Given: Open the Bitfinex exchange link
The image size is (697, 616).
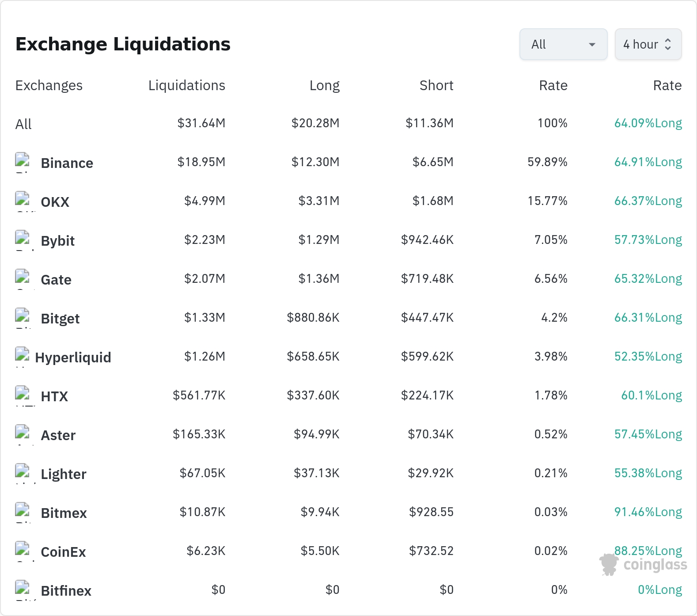Looking at the screenshot, I should (66, 591).
